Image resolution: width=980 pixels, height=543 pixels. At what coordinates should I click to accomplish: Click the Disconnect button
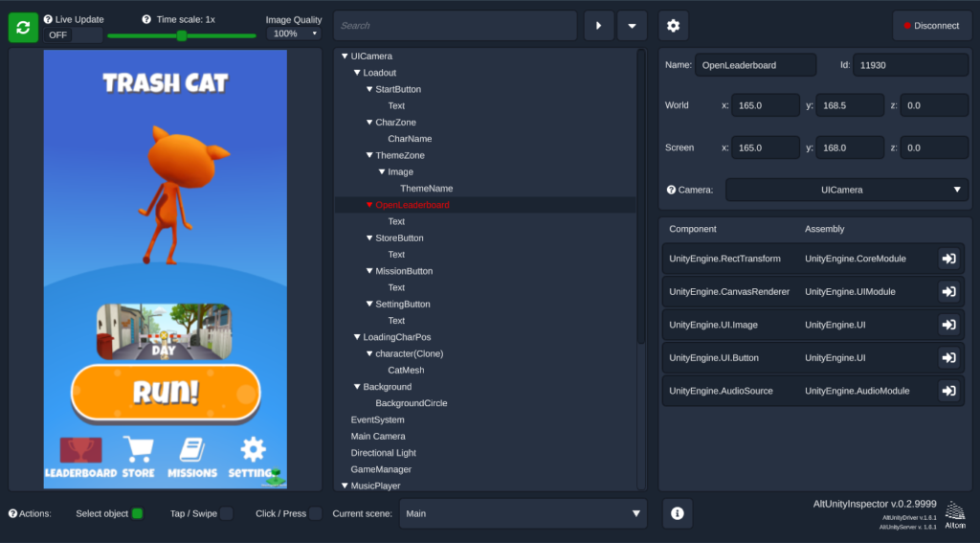click(932, 26)
